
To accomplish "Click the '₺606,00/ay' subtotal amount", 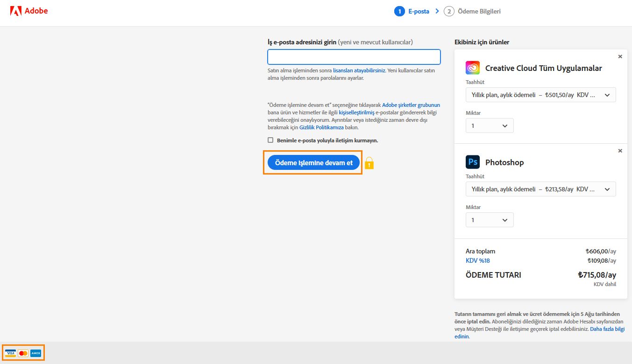I will pos(601,251).
